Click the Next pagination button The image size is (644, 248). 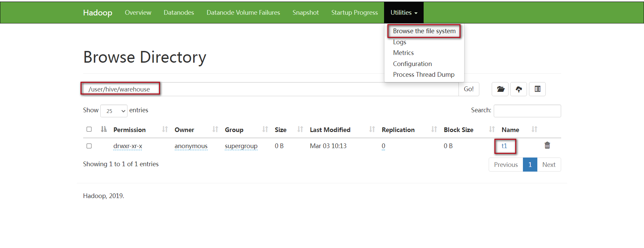coord(549,165)
